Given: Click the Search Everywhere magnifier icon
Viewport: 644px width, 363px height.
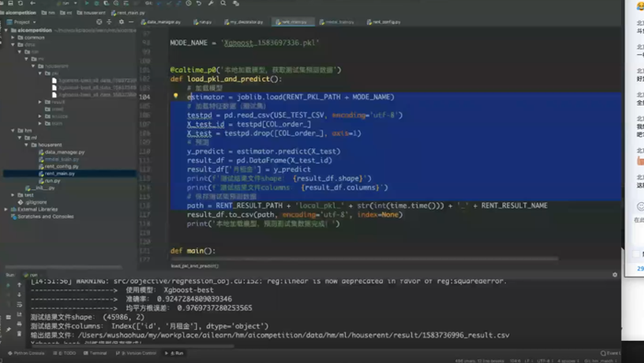Looking at the screenshot, I should (x=223, y=4).
